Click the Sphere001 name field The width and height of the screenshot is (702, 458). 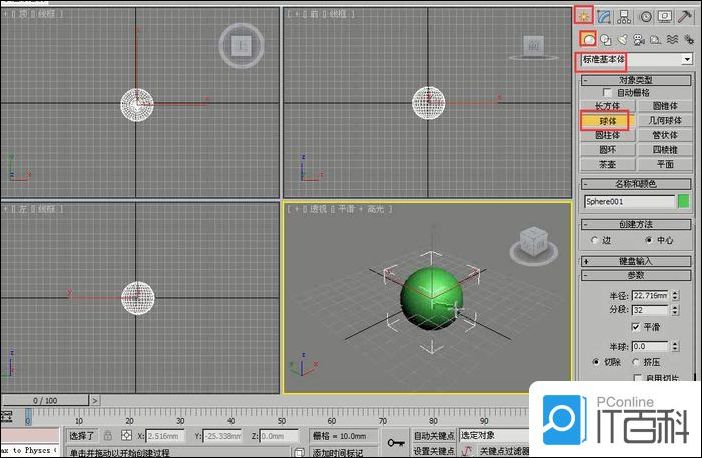(629, 202)
